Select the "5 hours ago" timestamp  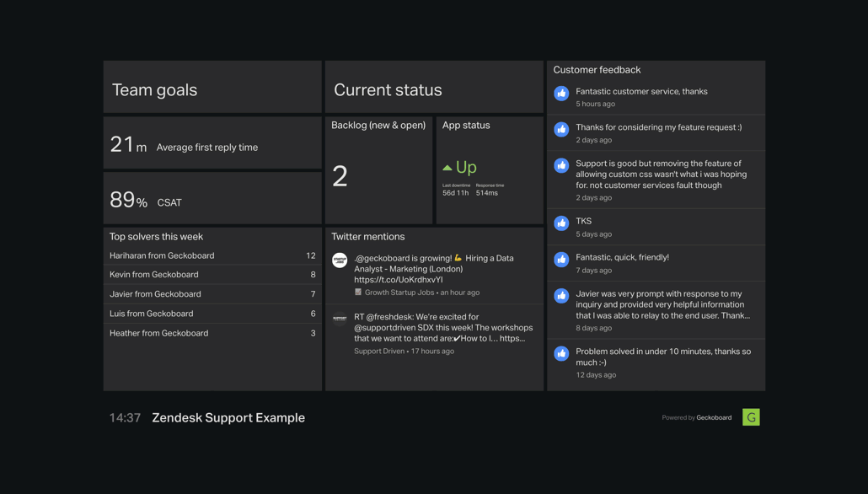tap(595, 104)
